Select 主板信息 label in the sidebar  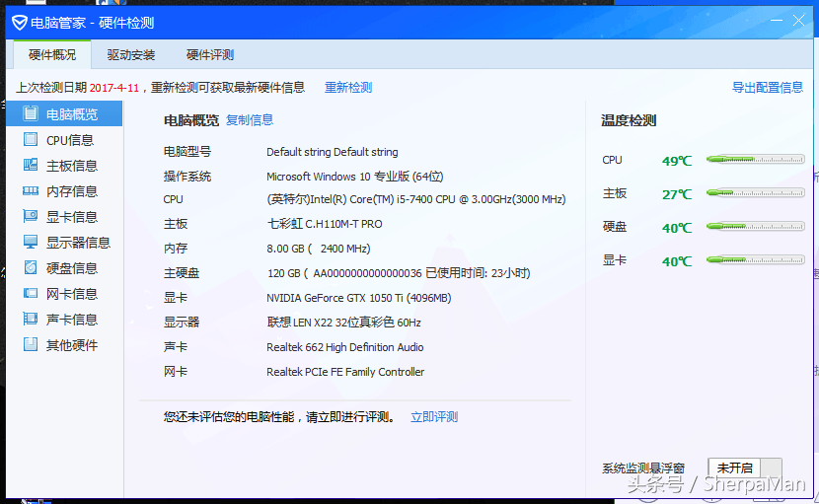click(x=72, y=166)
